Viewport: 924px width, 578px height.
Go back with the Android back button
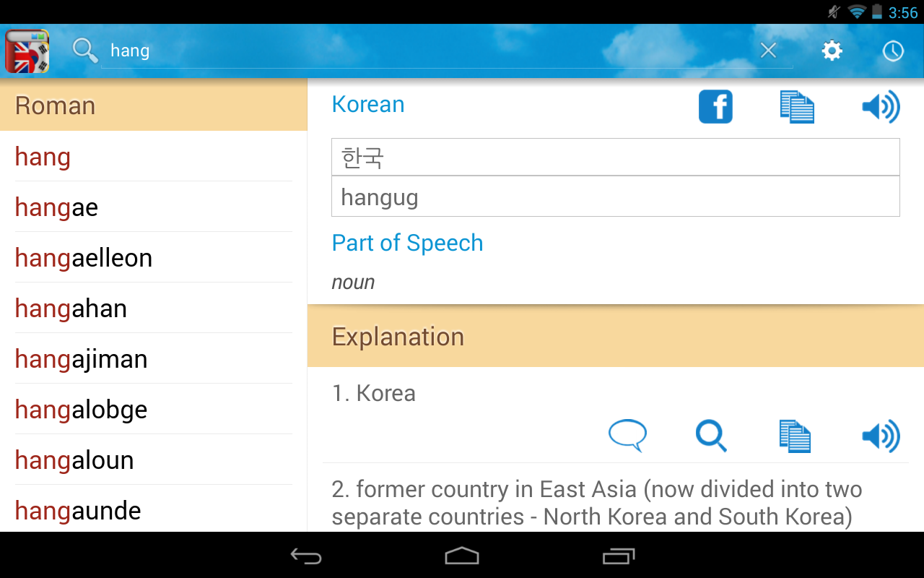click(x=306, y=556)
